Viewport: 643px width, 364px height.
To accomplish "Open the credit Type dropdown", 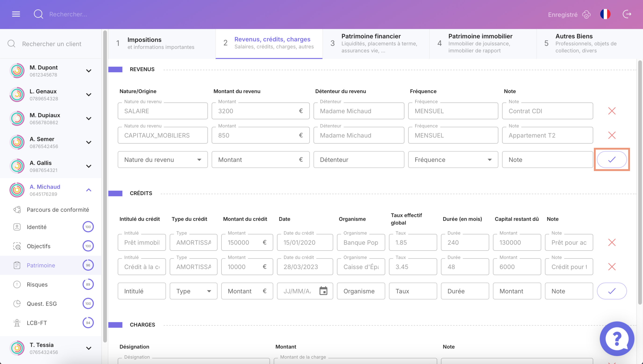I will (x=193, y=291).
